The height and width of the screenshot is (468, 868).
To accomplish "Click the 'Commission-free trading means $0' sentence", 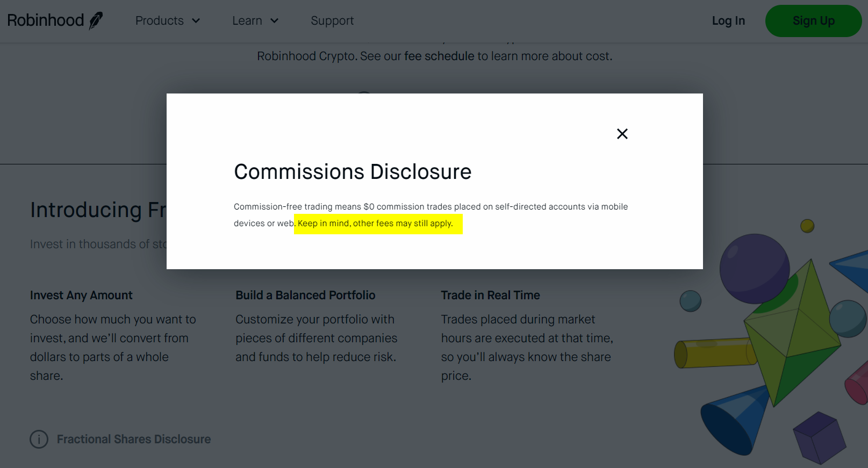I will [431, 215].
